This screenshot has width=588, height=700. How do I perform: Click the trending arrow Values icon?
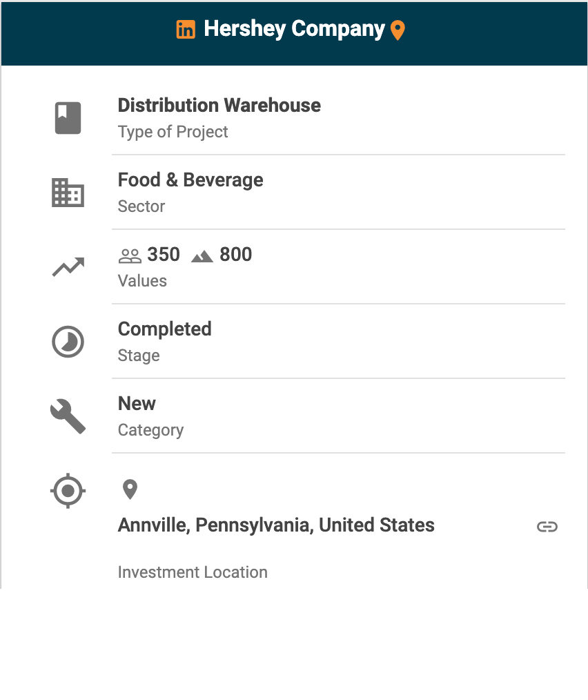[68, 267]
